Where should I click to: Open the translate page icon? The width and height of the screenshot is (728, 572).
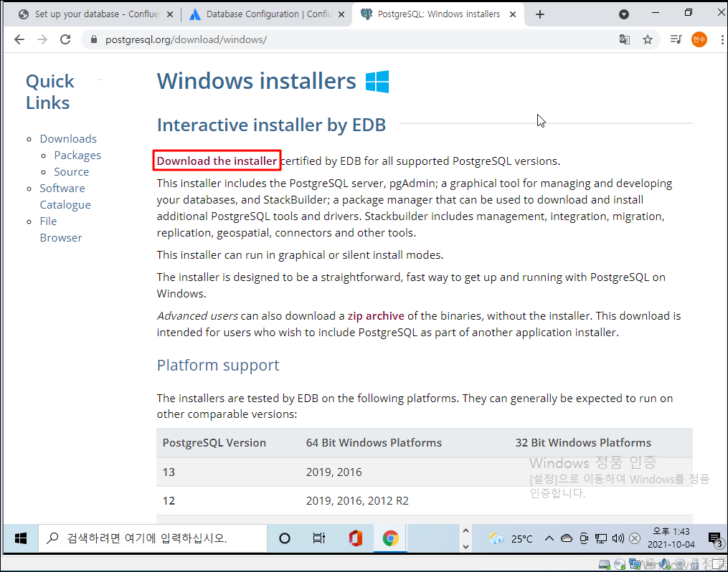pos(625,39)
